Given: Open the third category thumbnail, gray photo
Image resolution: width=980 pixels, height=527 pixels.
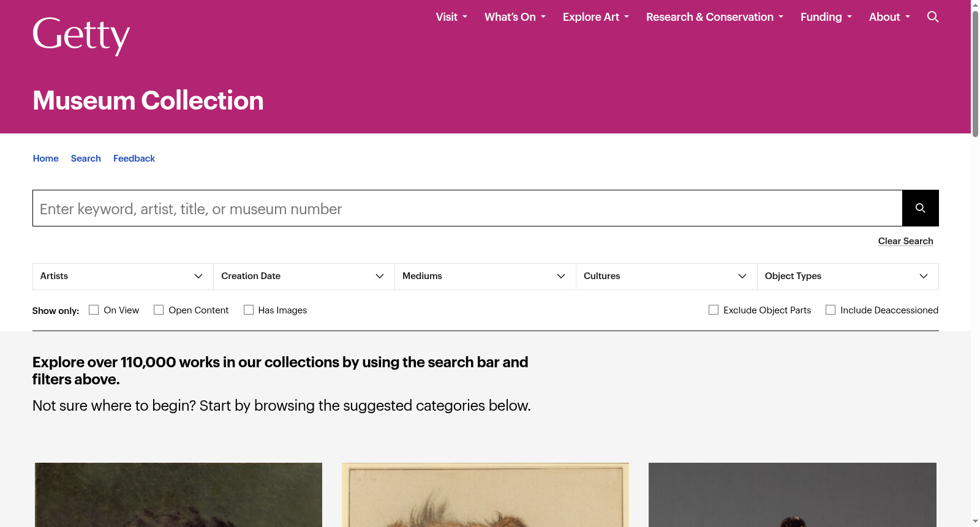Looking at the screenshot, I should pyautogui.click(x=793, y=495).
